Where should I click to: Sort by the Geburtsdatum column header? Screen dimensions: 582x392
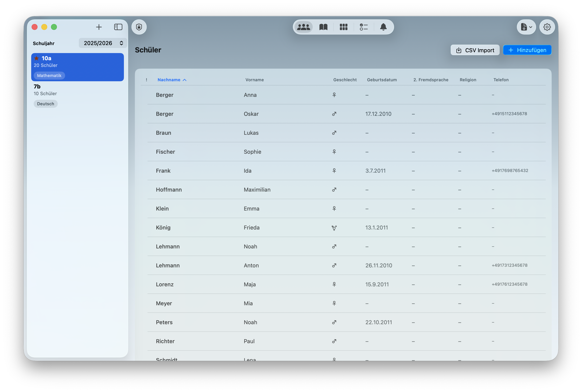pyautogui.click(x=382, y=80)
